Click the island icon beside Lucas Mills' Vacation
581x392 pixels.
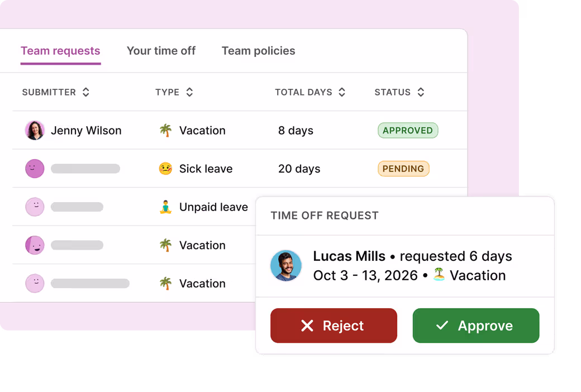point(439,275)
